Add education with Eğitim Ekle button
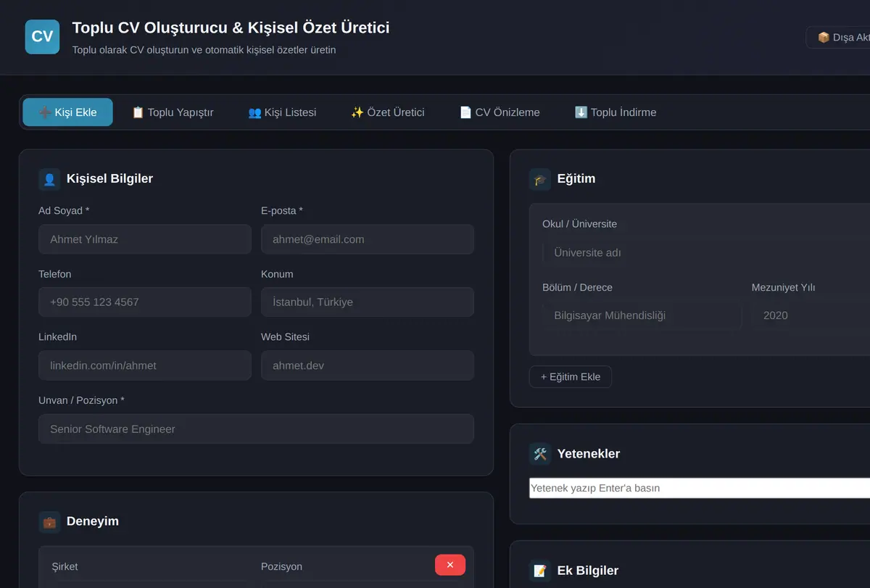The image size is (870, 588). coord(571,377)
